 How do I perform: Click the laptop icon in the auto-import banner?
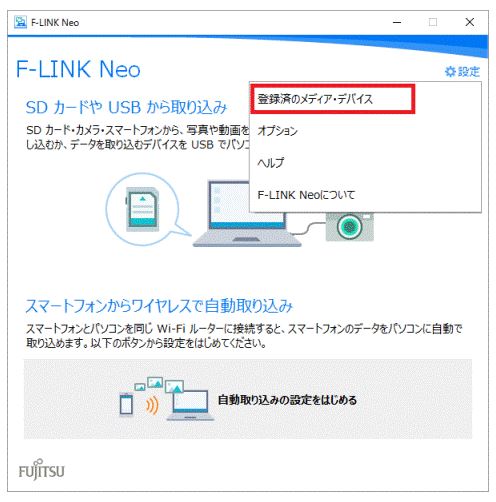191,406
